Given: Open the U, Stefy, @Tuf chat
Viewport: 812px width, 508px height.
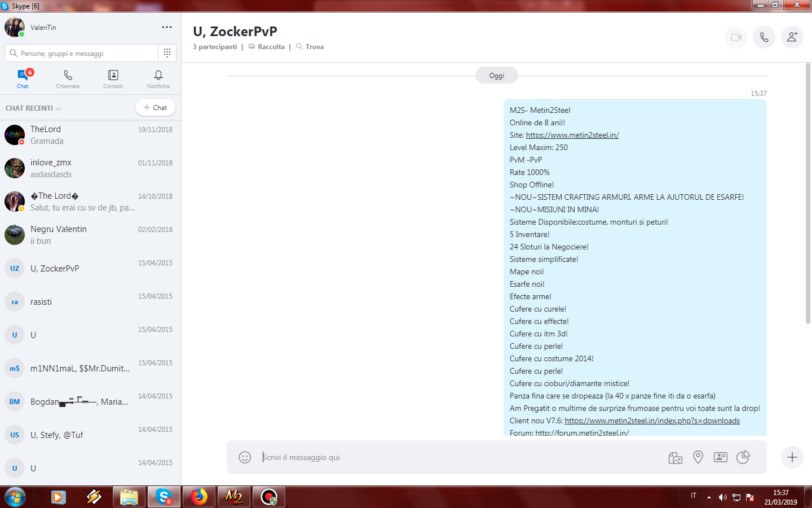Looking at the screenshot, I should [90, 435].
